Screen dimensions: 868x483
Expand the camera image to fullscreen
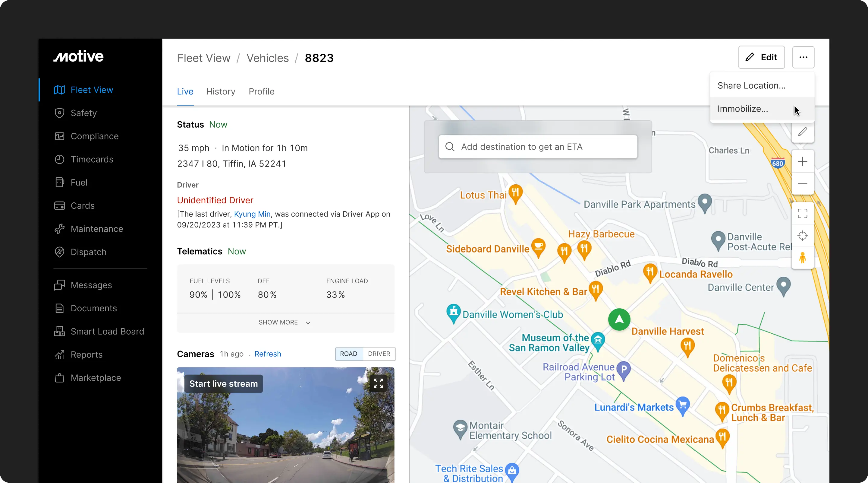(x=378, y=383)
